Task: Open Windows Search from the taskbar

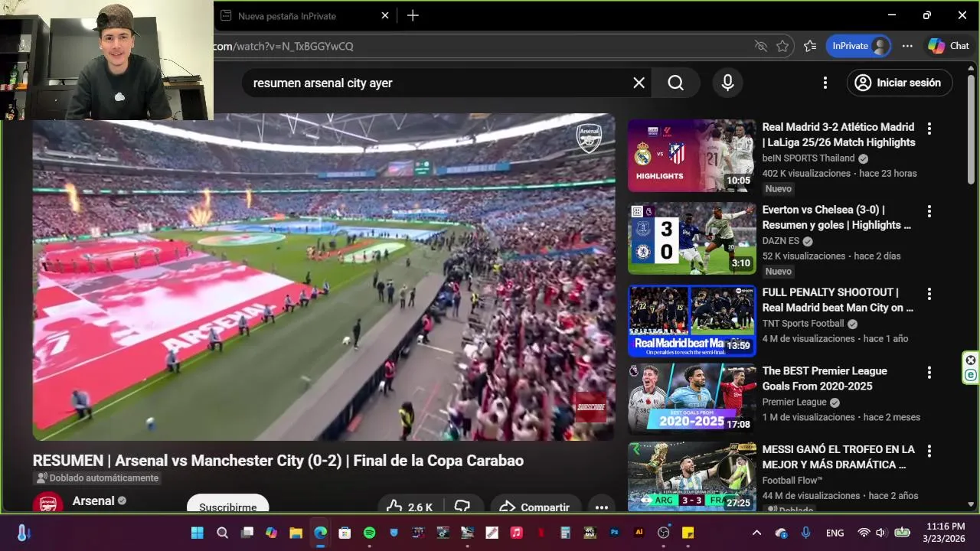Action: (x=222, y=533)
